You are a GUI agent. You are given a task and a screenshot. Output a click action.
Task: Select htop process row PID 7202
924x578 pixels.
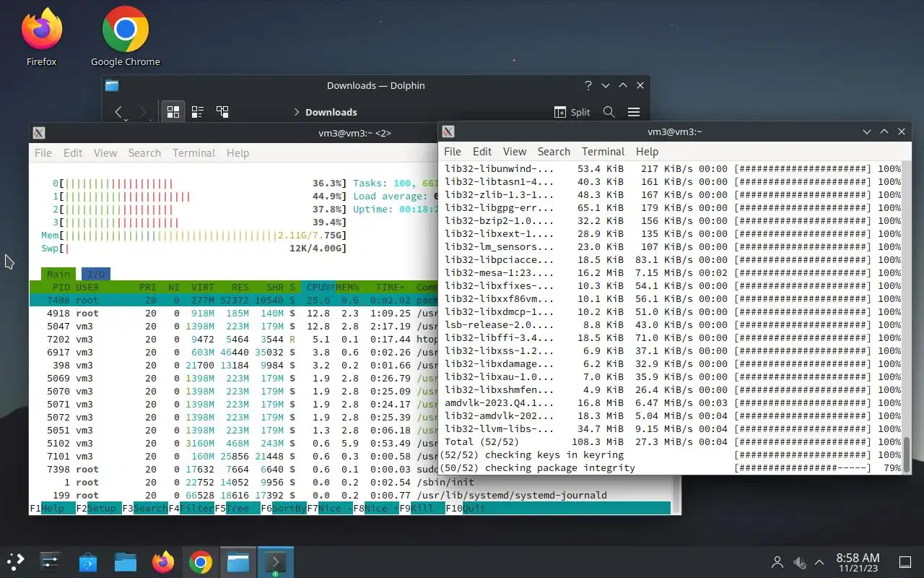[x=234, y=339]
